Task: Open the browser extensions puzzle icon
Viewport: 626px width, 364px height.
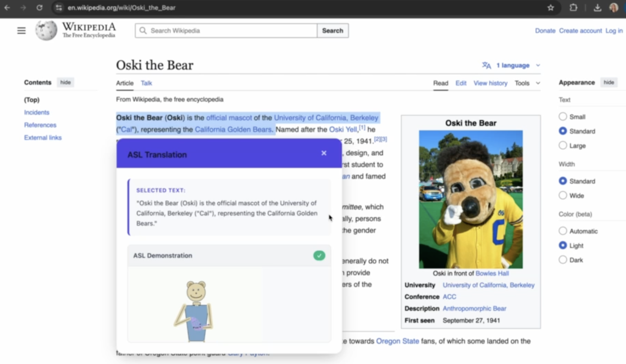Action: pos(573,8)
